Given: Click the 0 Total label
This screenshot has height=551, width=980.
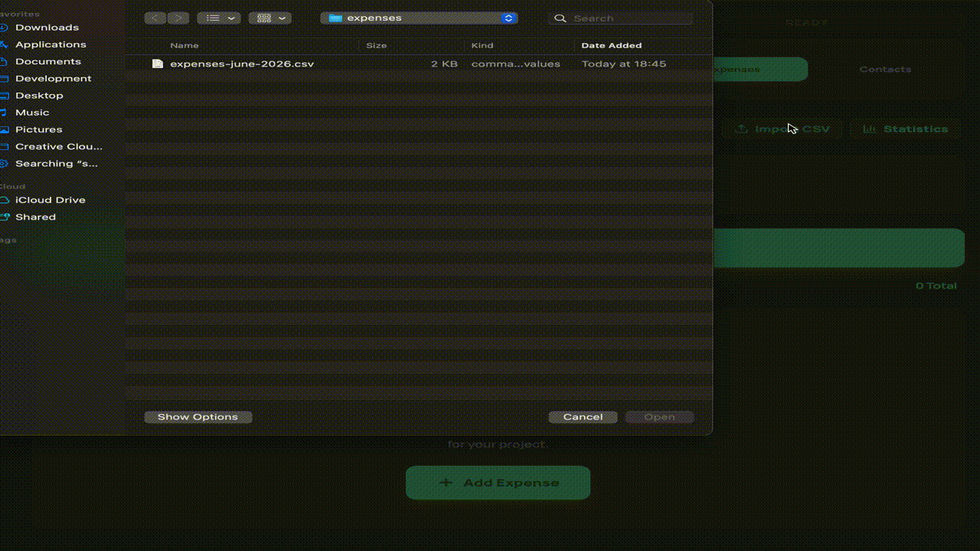Looking at the screenshot, I should pos(936,286).
